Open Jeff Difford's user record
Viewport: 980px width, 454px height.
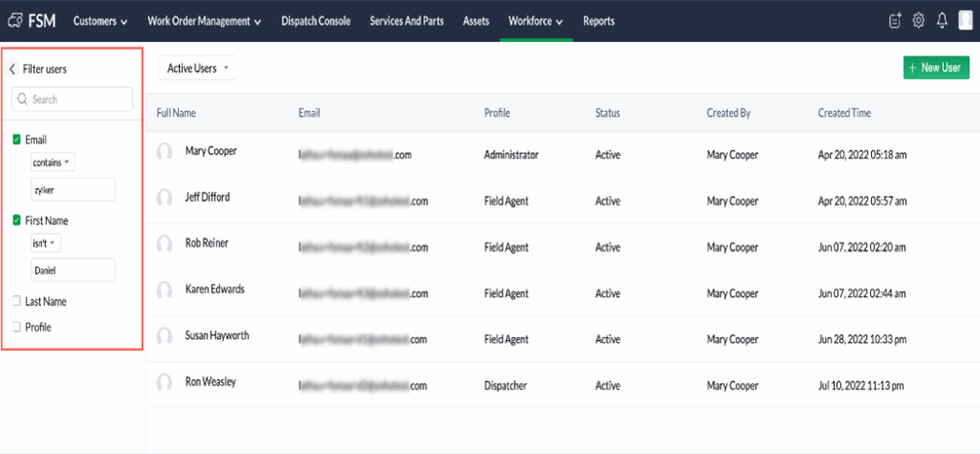point(207,198)
